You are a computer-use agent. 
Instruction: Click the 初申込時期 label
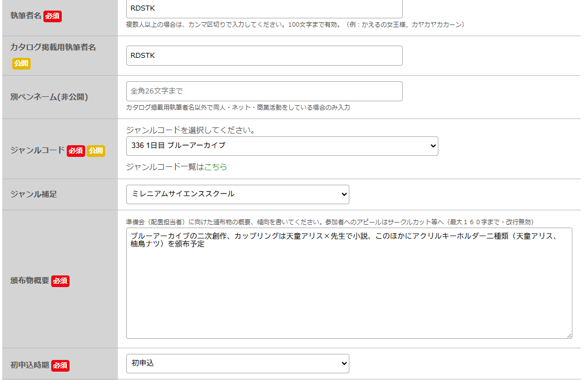click(29, 365)
